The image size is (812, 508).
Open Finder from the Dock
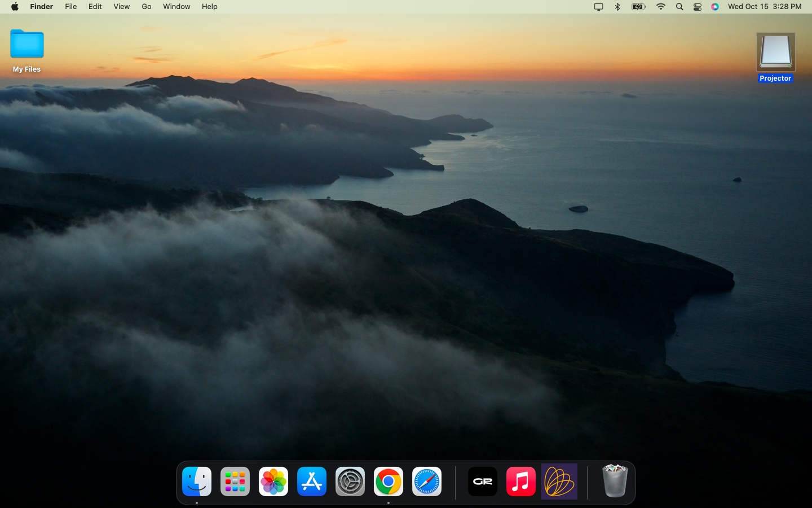(197, 481)
